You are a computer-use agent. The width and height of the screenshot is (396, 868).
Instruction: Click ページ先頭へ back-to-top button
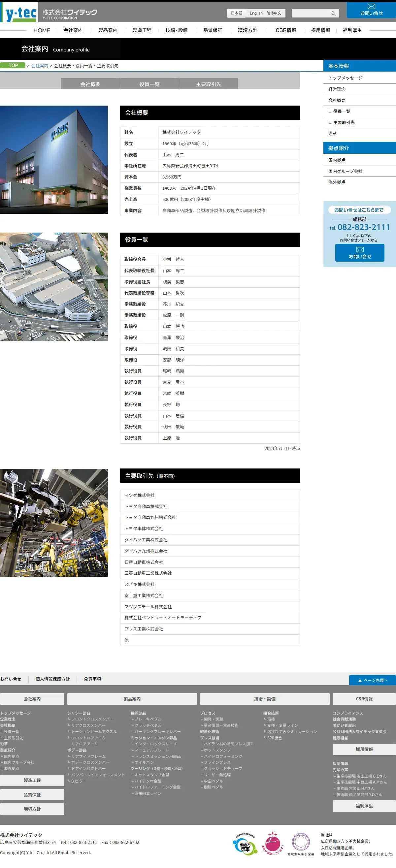(373, 680)
